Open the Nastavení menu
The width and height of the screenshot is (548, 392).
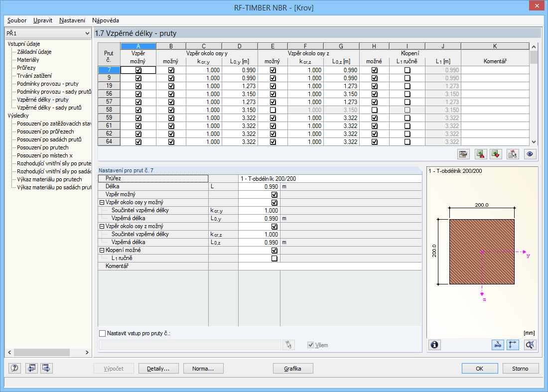[x=72, y=20]
